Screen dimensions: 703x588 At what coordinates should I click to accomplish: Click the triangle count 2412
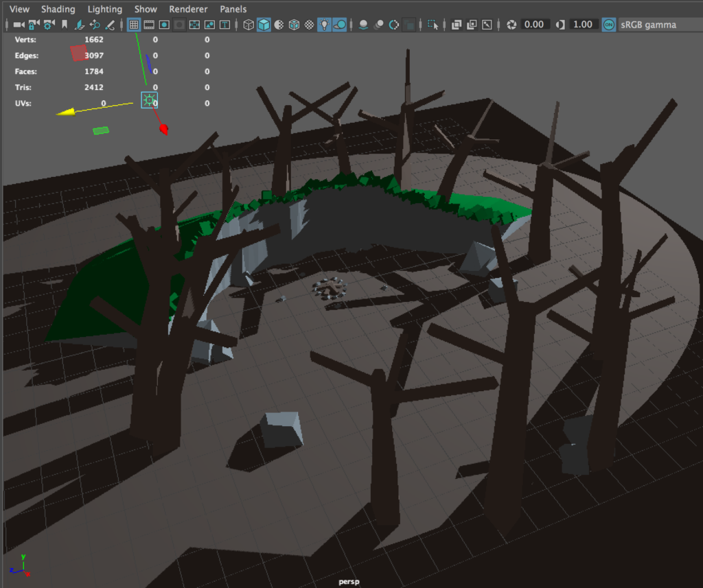click(x=93, y=87)
